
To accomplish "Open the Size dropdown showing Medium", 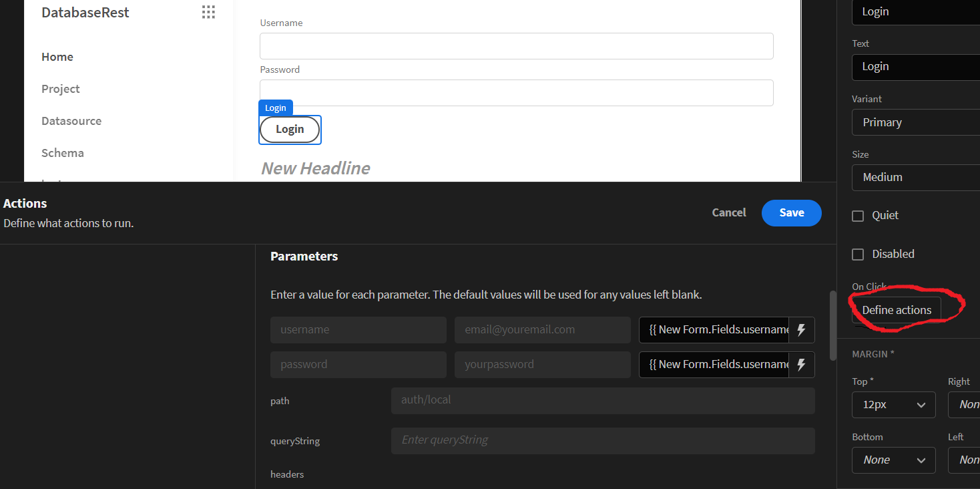I will (915, 177).
